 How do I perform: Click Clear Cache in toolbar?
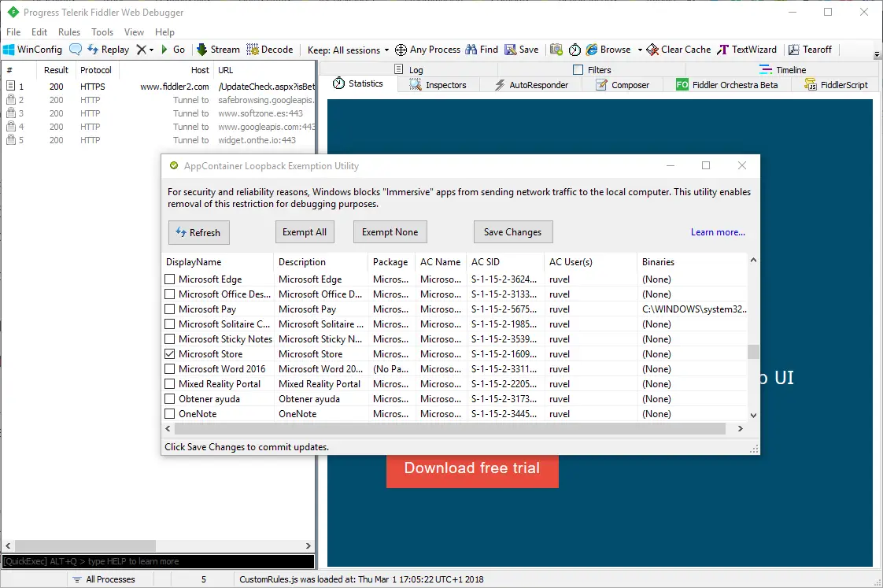pyautogui.click(x=678, y=50)
